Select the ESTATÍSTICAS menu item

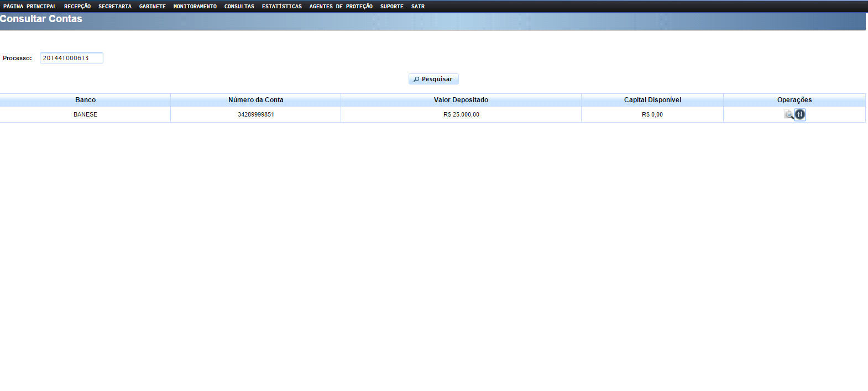pyautogui.click(x=282, y=7)
